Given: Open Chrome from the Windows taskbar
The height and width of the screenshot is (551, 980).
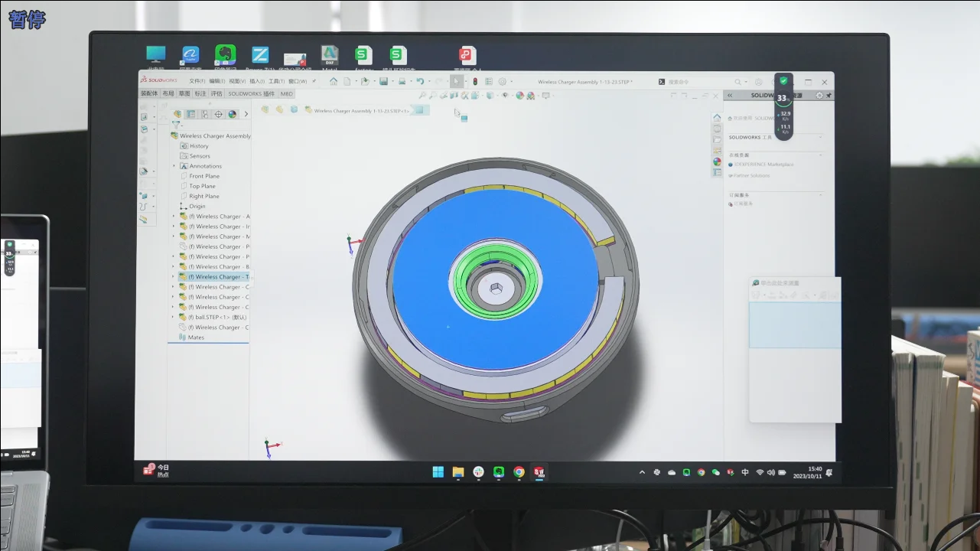Looking at the screenshot, I should (x=519, y=472).
